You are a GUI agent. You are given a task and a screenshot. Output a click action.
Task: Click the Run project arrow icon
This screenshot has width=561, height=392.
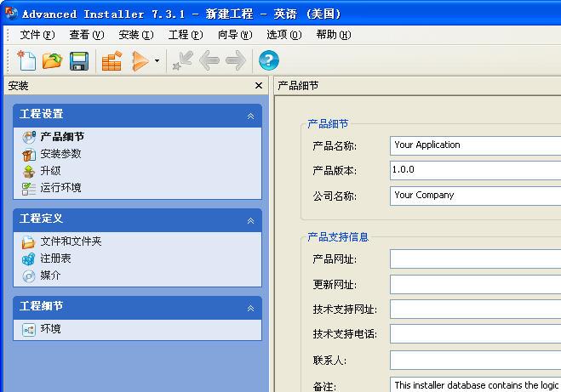pyautogui.click(x=140, y=60)
